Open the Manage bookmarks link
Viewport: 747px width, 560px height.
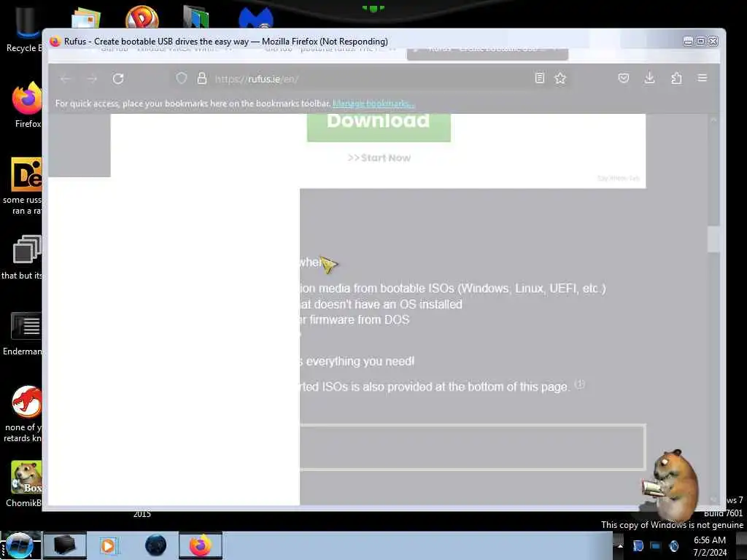click(x=373, y=104)
